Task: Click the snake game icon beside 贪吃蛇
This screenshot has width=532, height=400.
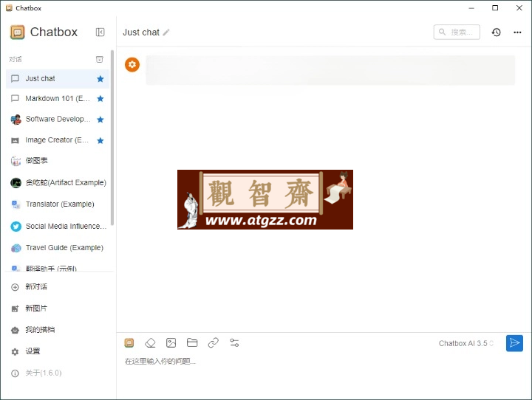Action: pos(16,183)
